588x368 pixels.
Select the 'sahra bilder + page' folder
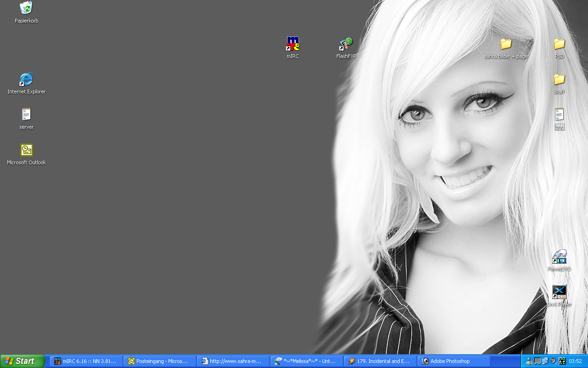tap(506, 44)
